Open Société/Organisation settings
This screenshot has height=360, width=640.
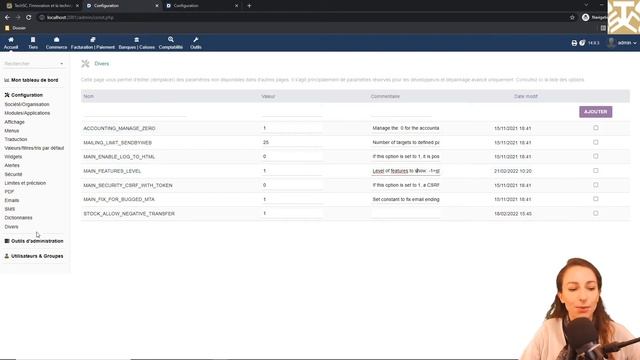pyautogui.click(x=27, y=104)
